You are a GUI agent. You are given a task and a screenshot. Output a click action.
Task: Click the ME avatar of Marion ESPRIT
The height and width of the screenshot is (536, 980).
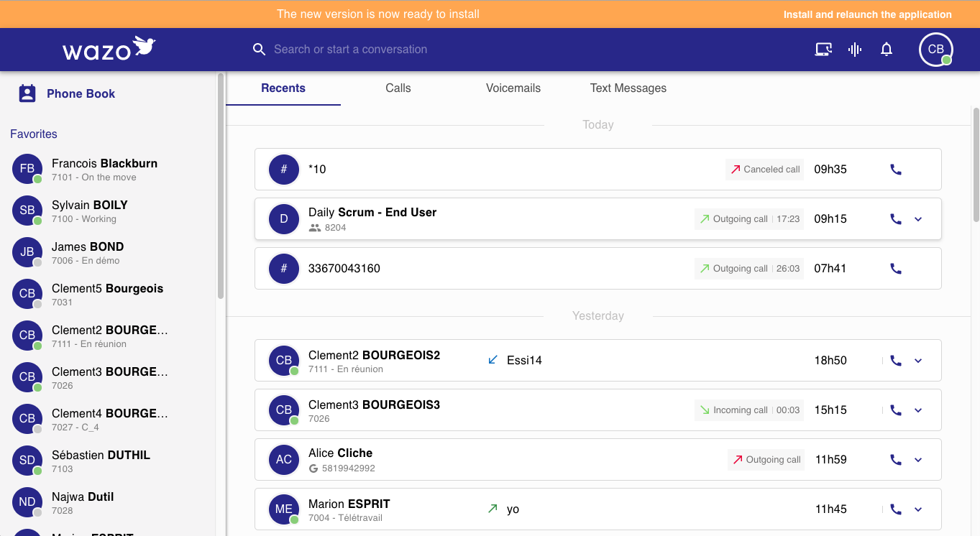284,509
